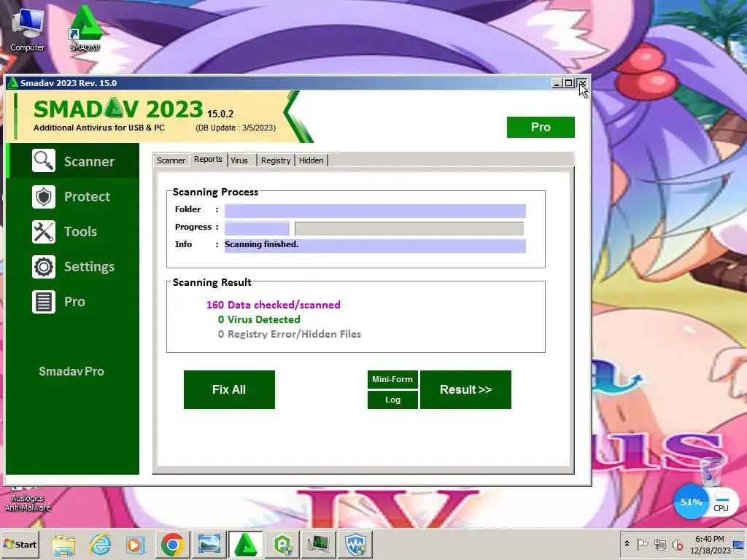Open Windows Media Player from taskbar
This screenshot has height=560, width=747.
tap(135, 544)
